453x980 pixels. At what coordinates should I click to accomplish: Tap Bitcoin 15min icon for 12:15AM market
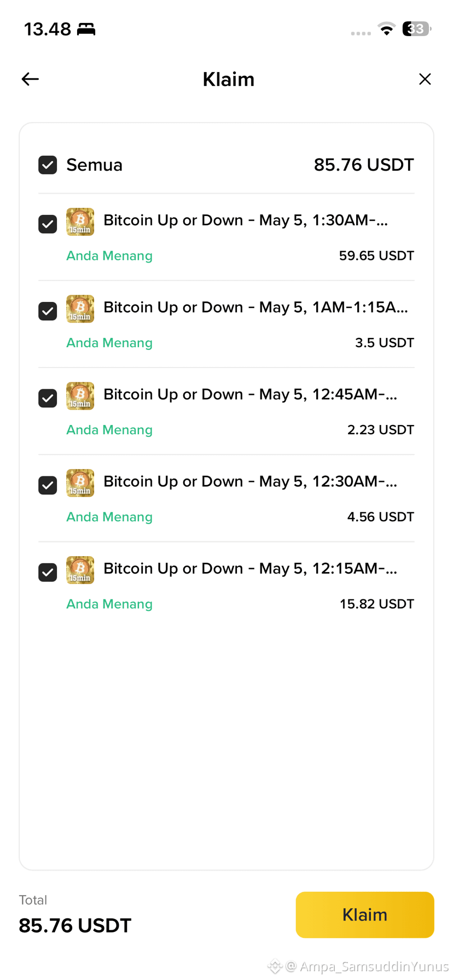(80, 570)
